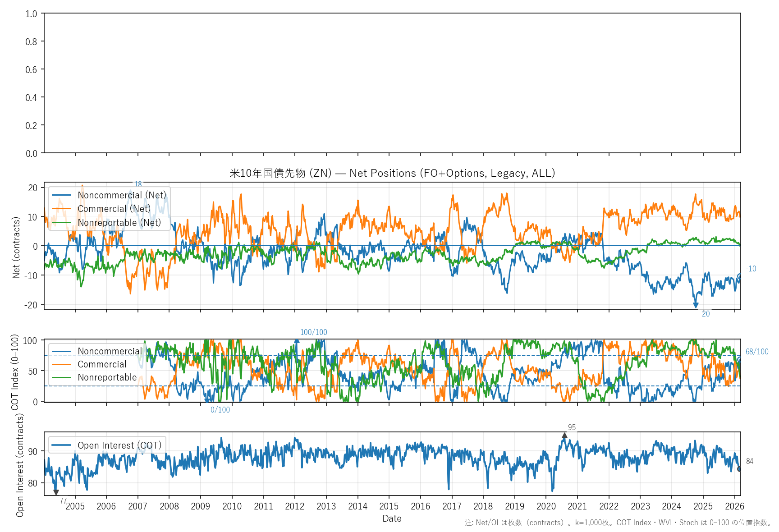Click the circle marker beside the 84 open interest value
Viewport: 779px width, 532px height.
(x=739, y=469)
